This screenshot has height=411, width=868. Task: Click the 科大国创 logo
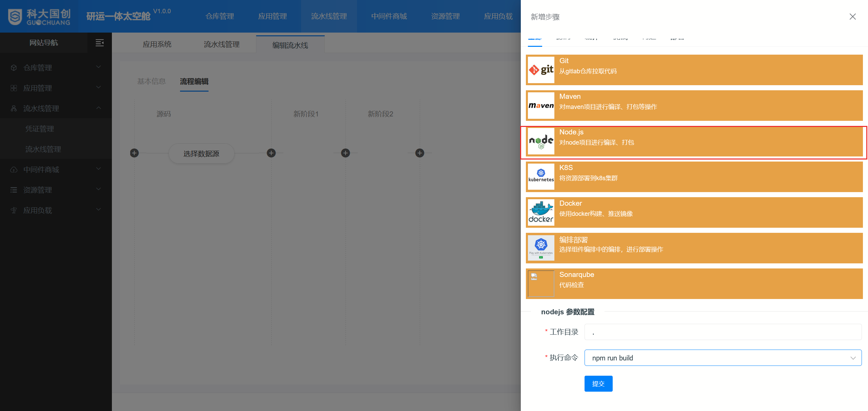point(39,17)
